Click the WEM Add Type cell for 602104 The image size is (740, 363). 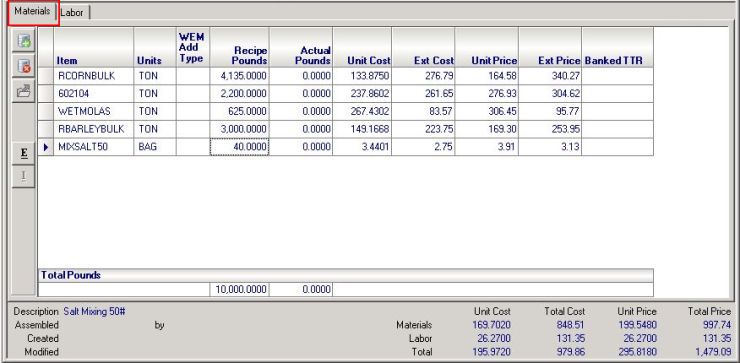point(193,94)
